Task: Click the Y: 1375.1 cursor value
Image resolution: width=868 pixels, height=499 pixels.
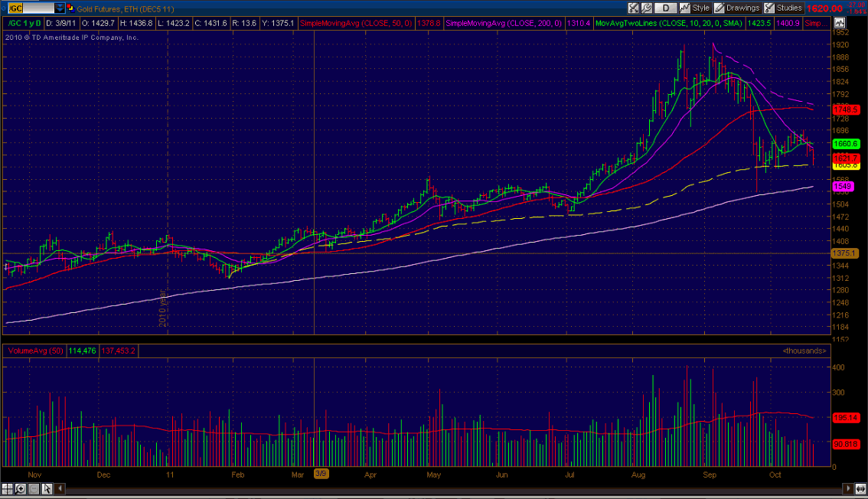Action: (x=278, y=23)
